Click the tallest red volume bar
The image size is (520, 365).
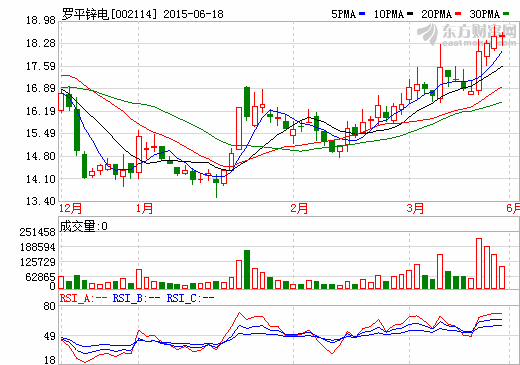point(479,263)
